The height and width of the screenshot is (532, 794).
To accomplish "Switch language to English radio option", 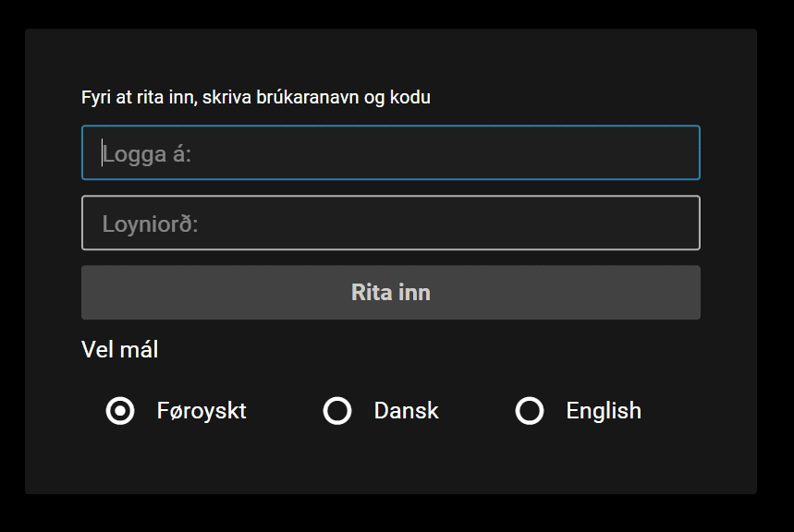I will point(530,410).
